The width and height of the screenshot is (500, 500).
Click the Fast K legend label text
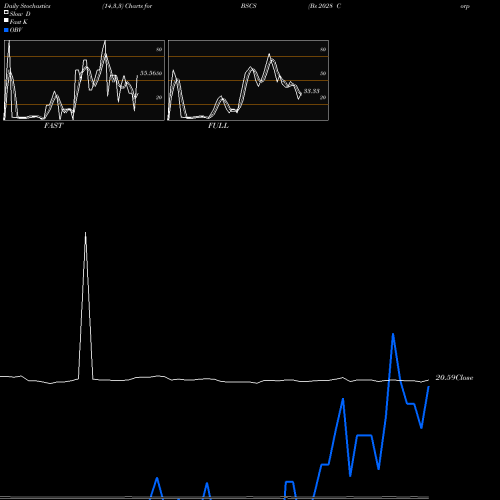18,22
